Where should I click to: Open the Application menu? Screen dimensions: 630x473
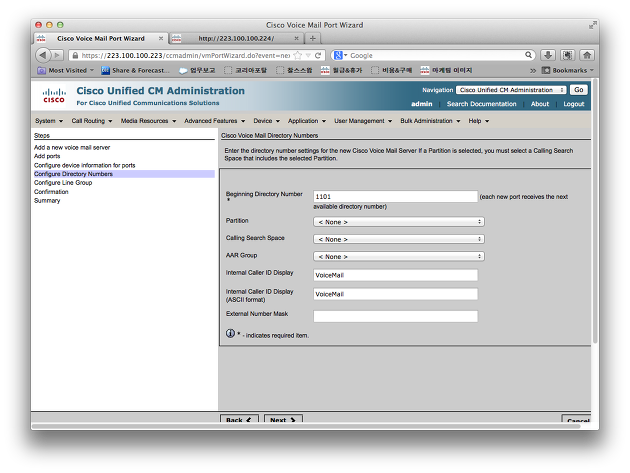pyautogui.click(x=307, y=121)
